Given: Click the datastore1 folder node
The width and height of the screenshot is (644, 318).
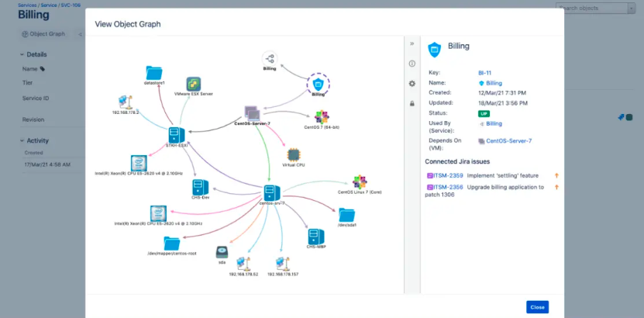Looking at the screenshot, I should click(x=154, y=73).
